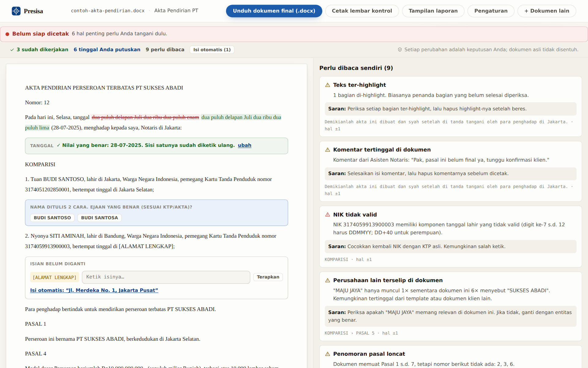Click Nomor: 12 line in document

coord(37,102)
